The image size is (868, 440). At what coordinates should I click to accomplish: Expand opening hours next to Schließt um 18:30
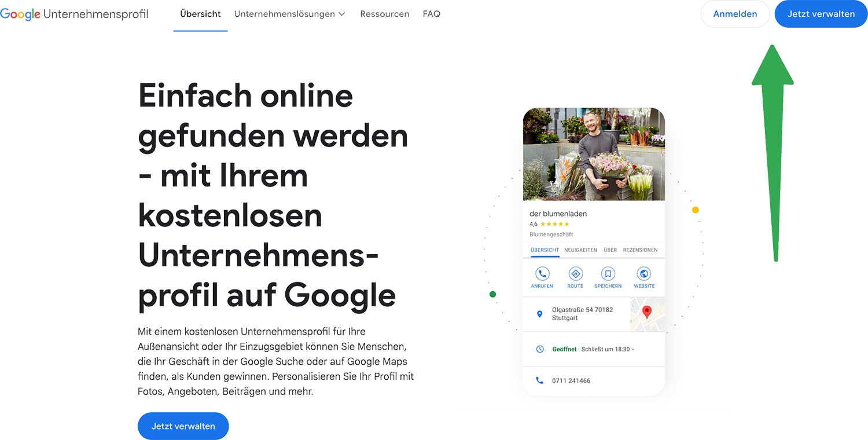pos(633,350)
